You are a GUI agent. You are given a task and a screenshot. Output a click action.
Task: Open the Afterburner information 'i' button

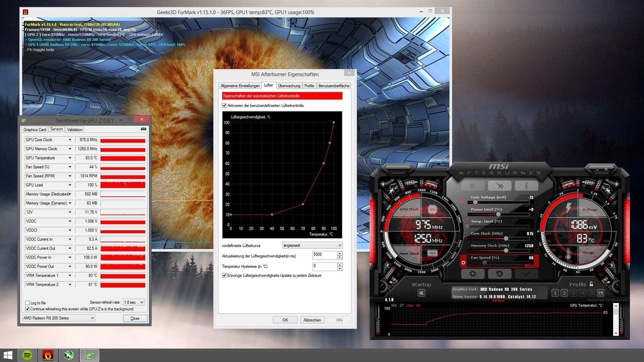coord(526,186)
